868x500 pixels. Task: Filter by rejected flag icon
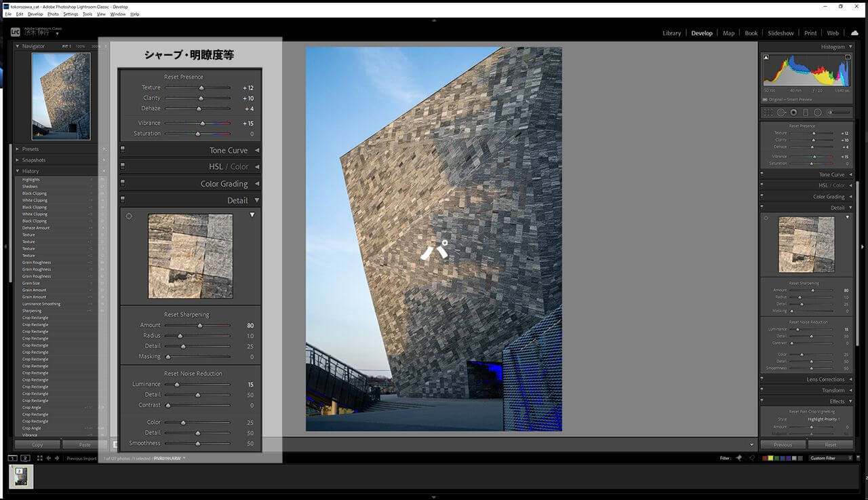coord(751,458)
